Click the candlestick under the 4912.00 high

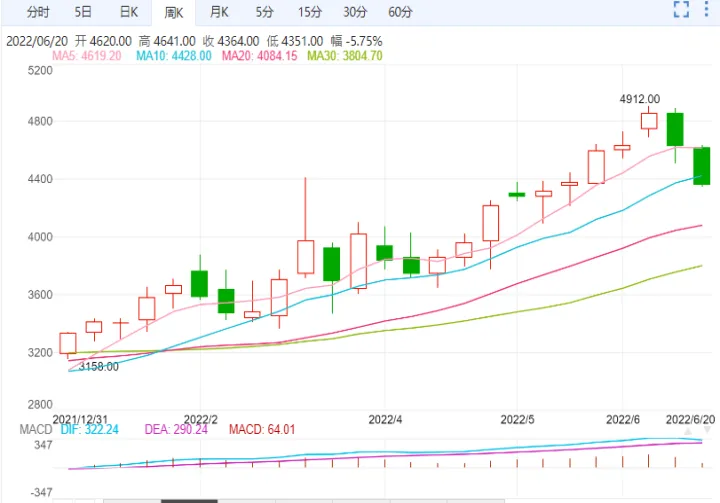coord(649,121)
